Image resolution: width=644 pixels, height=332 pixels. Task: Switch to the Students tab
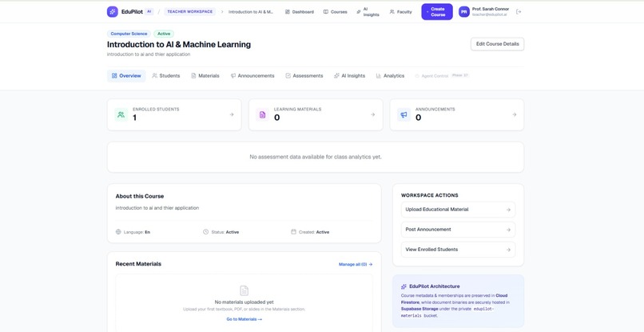(166, 76)
